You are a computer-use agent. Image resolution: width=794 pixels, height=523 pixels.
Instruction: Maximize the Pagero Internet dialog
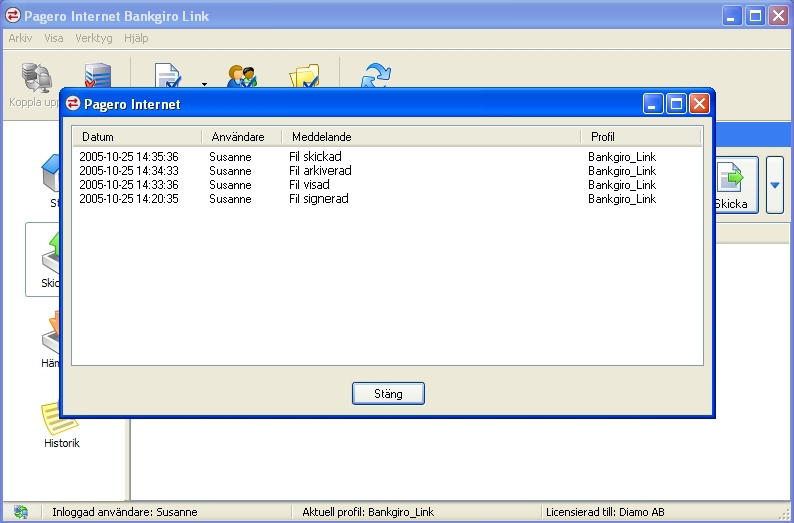[676, 104]
